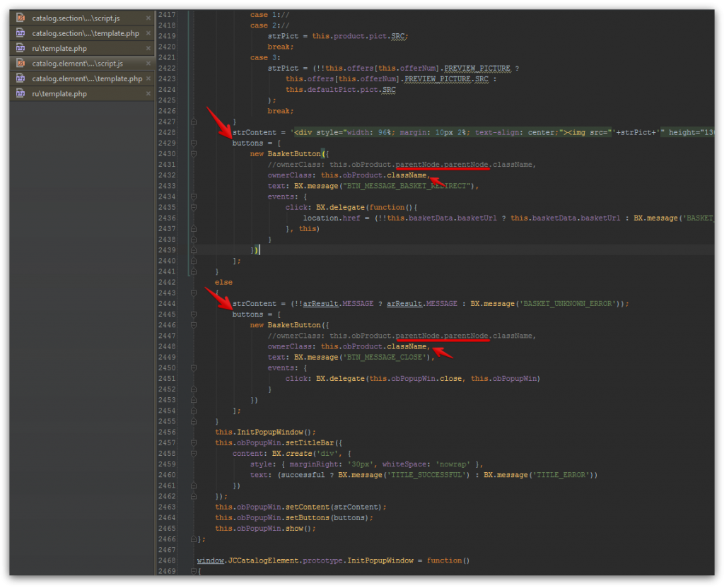Click 'strPict = this.product.pict.SRC' on line 2419
Image resolution: width=724 pixels, height=588 pixels.
pyautogui.click(x=337, y=36)
